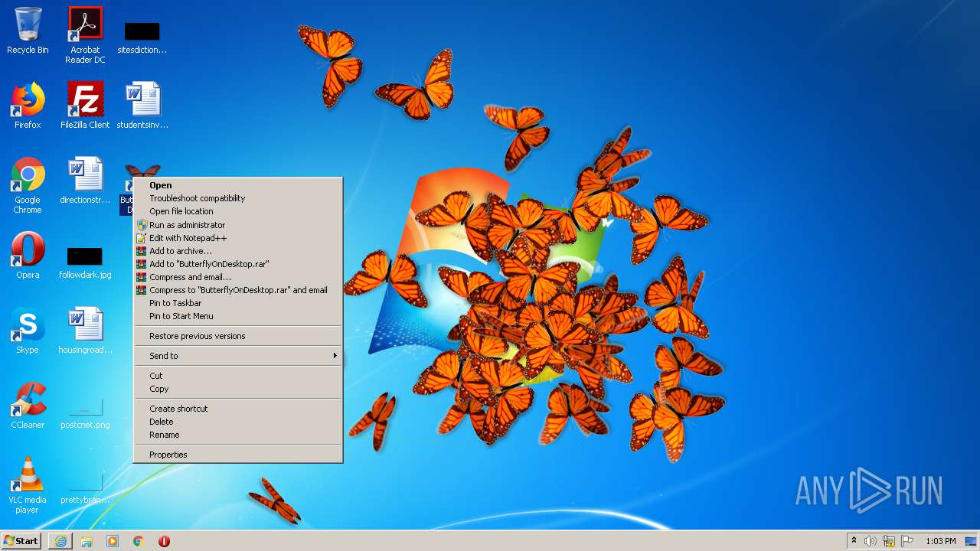Image resolution: width=980 pixels, height=551 pixels.
Task: Open Windows Explorer folder in taskbar
Action: click(x=87, y=541)
